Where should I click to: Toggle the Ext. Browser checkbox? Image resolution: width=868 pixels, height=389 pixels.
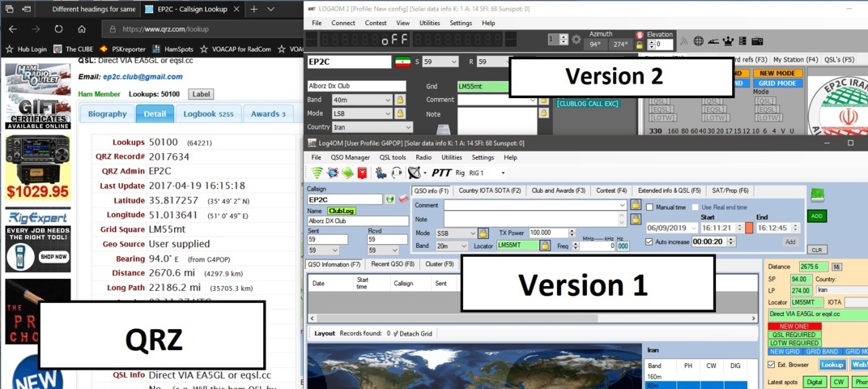772,365
